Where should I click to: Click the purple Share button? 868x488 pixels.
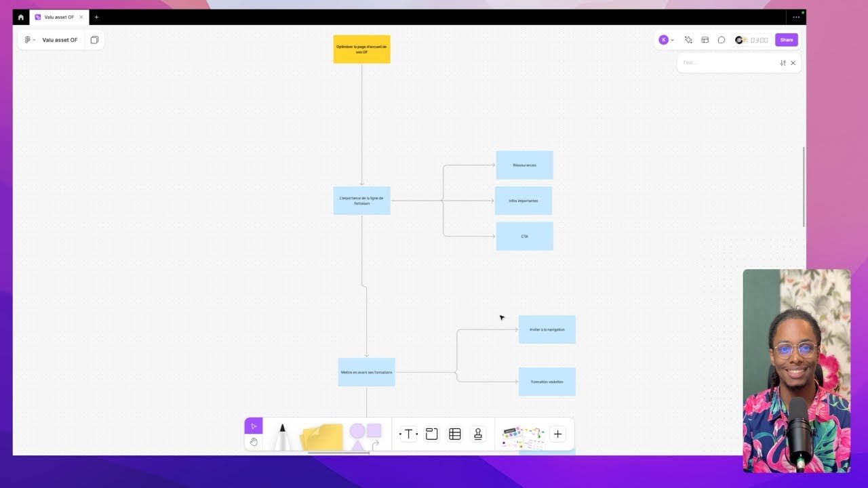pyautogui.click(x=786, y=40)
